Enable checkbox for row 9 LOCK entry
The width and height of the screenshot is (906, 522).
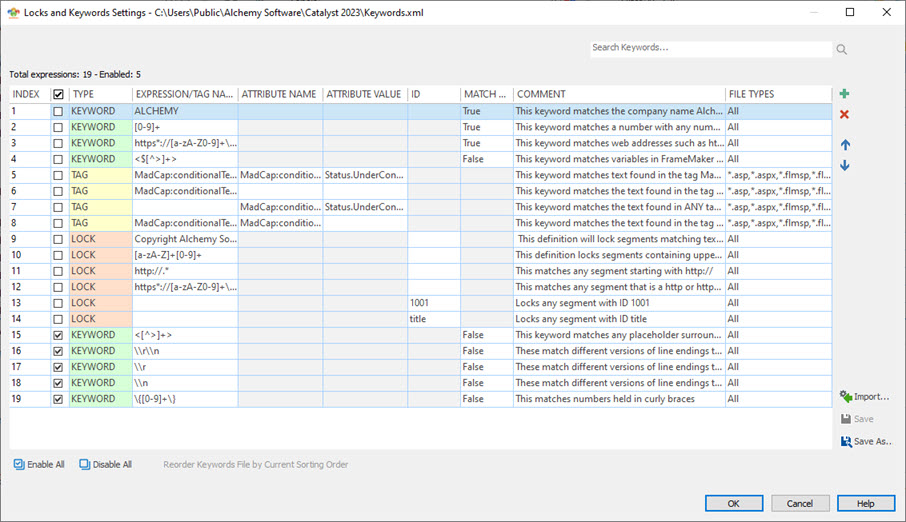pos(58,239)
